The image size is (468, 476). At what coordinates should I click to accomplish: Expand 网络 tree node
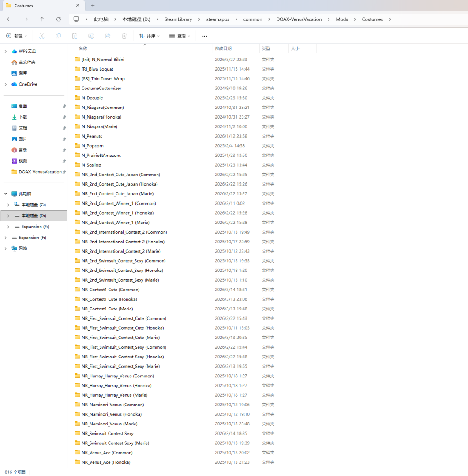pyautogui.click(x=5, y=248)
